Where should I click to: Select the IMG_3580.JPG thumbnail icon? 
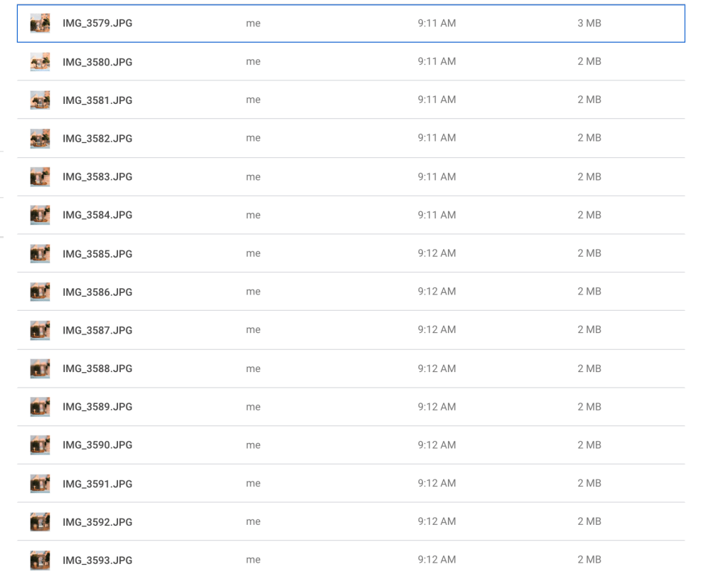40,62
